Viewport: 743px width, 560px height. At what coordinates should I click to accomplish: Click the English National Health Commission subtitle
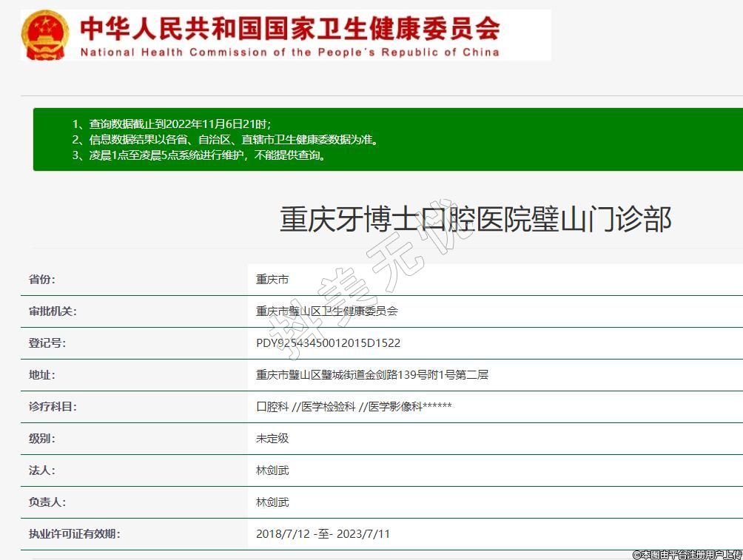(289, 53)
